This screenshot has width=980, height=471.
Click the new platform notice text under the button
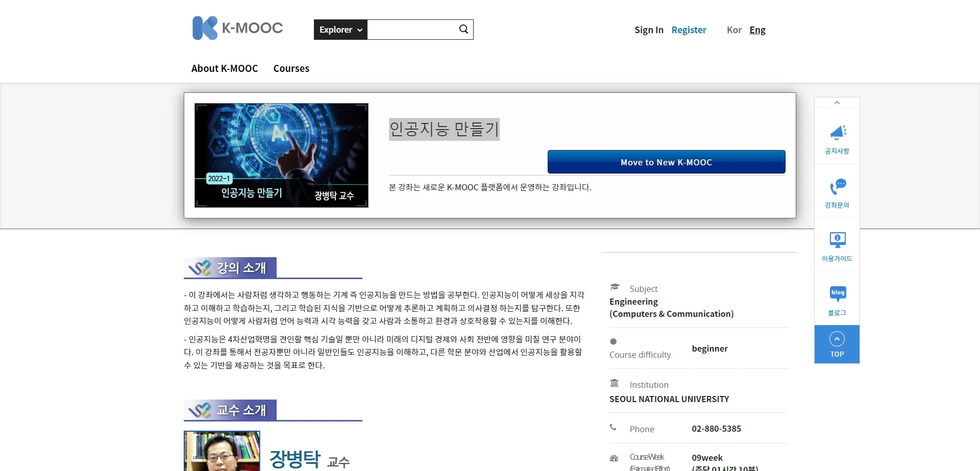[490, 187]
